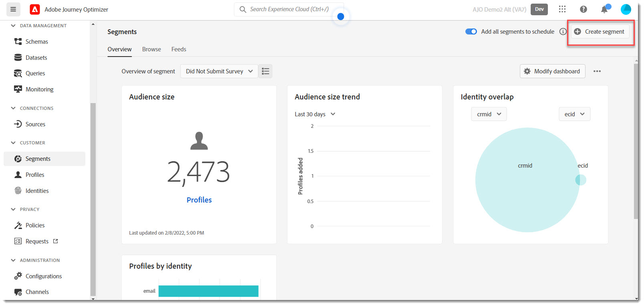Collapse the Administration section
This screenshot has height=306, width=644.
pos(13,260)
